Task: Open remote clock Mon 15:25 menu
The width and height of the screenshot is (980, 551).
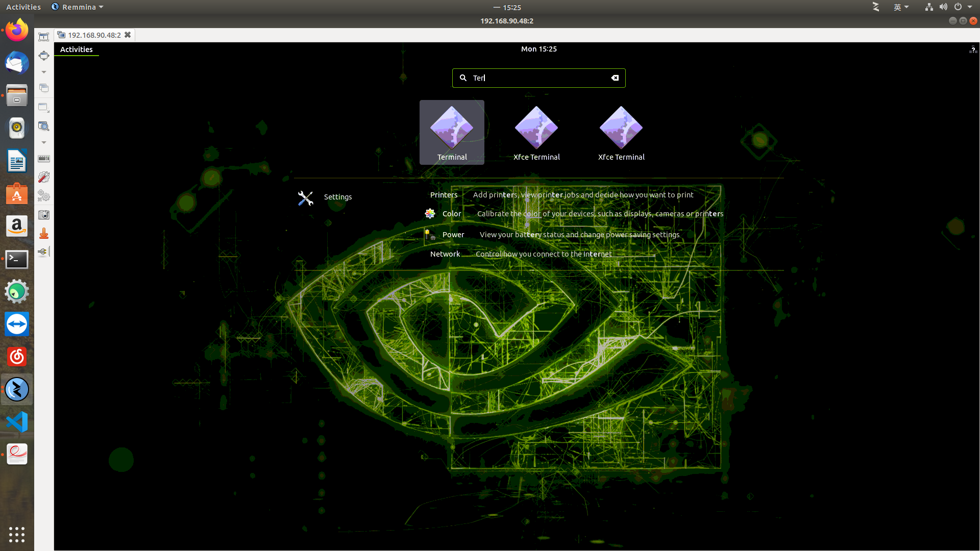Action: [539, 49]
